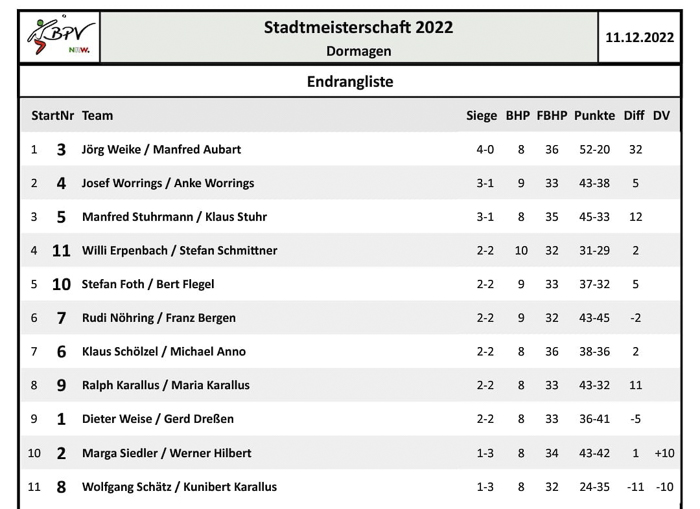
Task: Select team Josef Worrings / Anke Worrings
Action: pyautogui.click(x=168, y=184)
